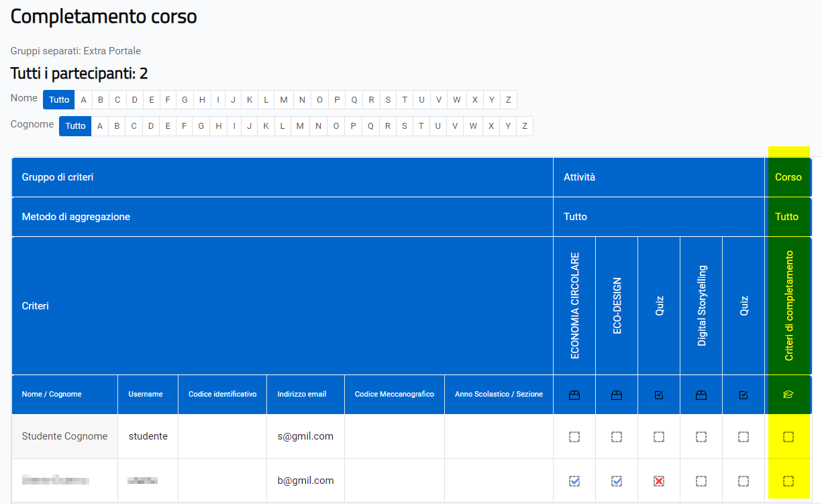This screenshot has width=822, height=504.
Task: Open the ECONOMIA CIRCOLARE column heading
Action: point(574,305)
